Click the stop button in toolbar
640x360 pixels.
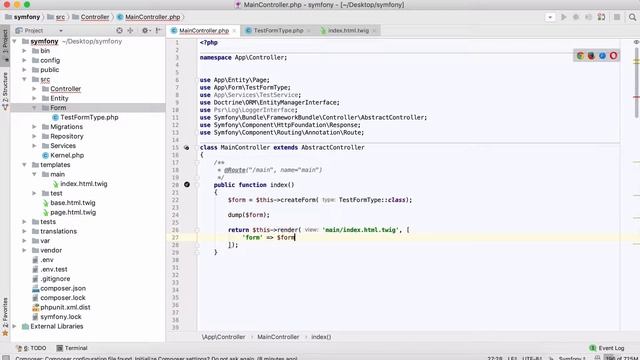617,17
